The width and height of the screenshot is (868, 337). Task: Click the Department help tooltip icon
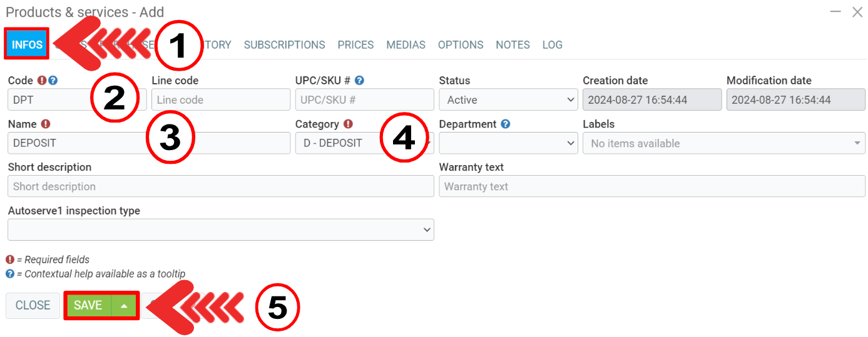pyautogui.click(x=505, y=124)
